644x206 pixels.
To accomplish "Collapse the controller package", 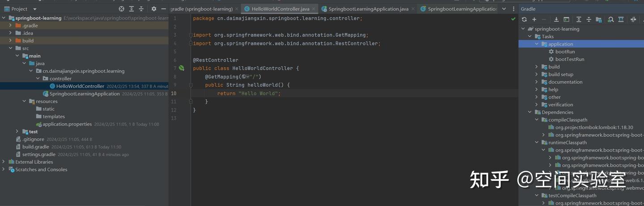I will click(38, 79).
